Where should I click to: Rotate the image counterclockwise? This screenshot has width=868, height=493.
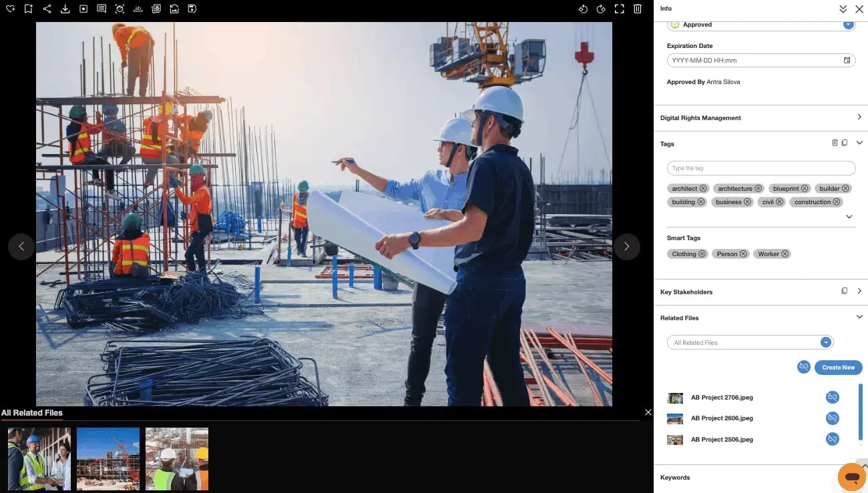tap(583, 9)
